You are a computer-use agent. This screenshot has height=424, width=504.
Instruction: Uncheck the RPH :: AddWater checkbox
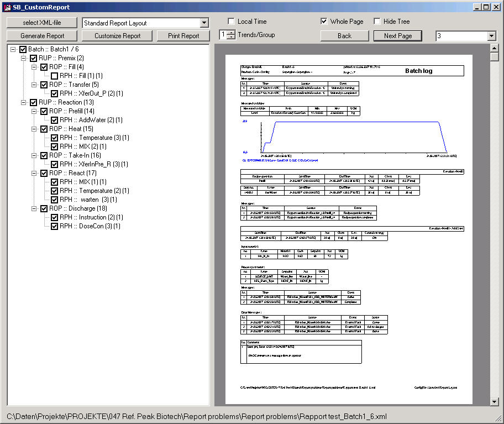(54, 120)
